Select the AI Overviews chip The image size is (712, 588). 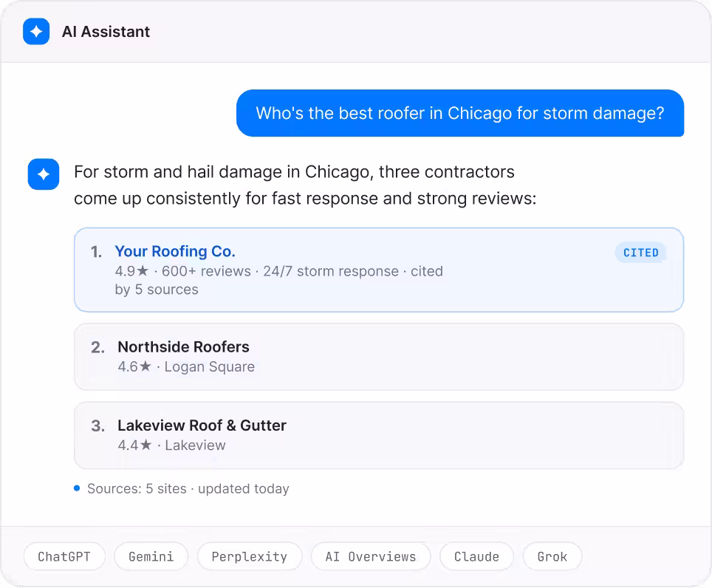tap(371, 556)
